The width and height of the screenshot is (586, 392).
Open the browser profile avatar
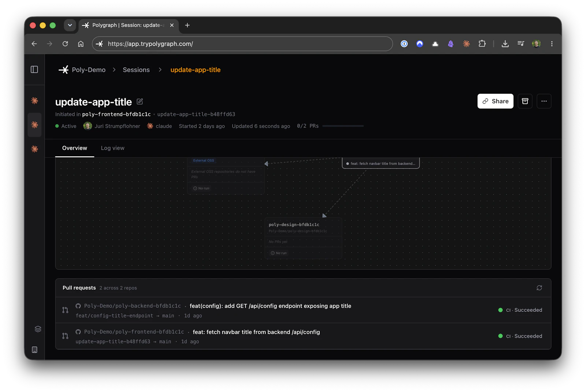[536, 44]
